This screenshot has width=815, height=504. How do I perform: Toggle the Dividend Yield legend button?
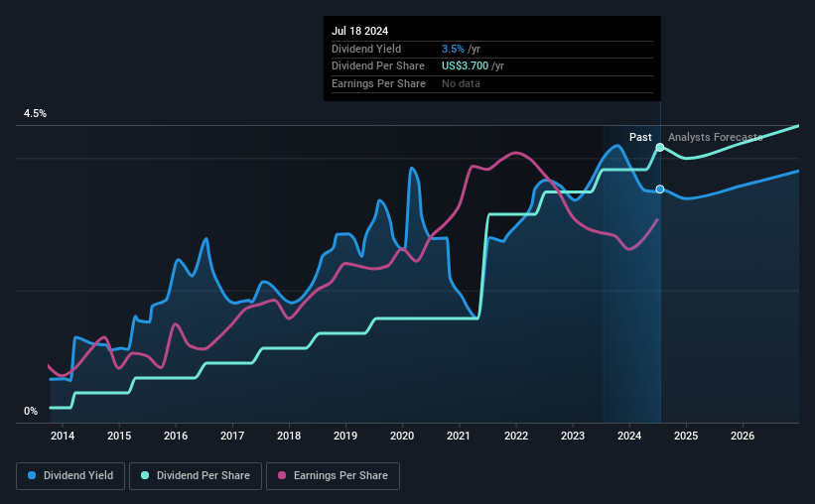(70, 476)
